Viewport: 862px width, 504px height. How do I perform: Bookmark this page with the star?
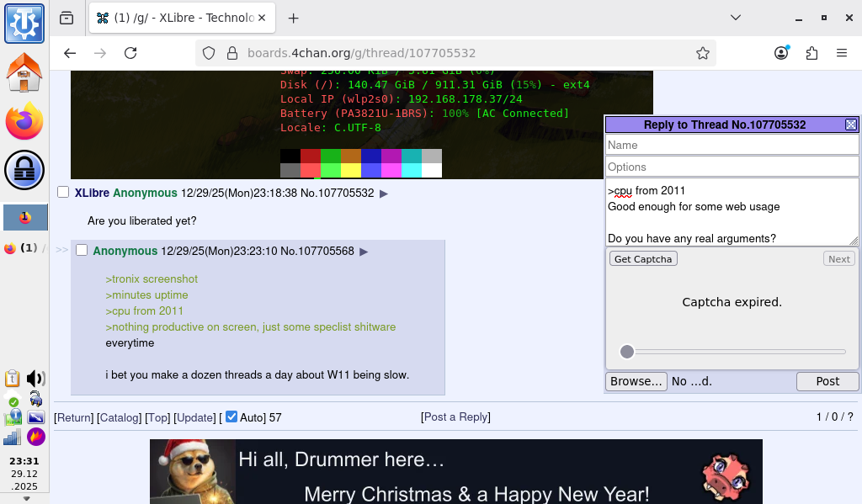(x=703, y=53)
